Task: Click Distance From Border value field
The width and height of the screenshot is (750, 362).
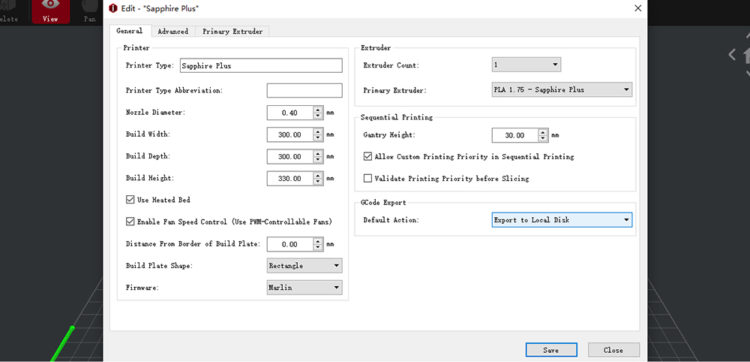Action: tap(290, 244)
